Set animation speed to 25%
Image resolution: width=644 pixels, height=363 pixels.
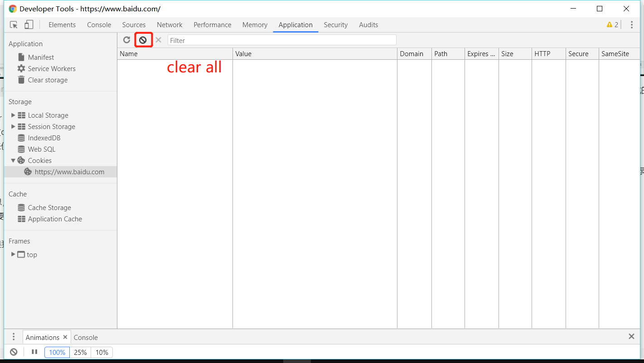80,353
